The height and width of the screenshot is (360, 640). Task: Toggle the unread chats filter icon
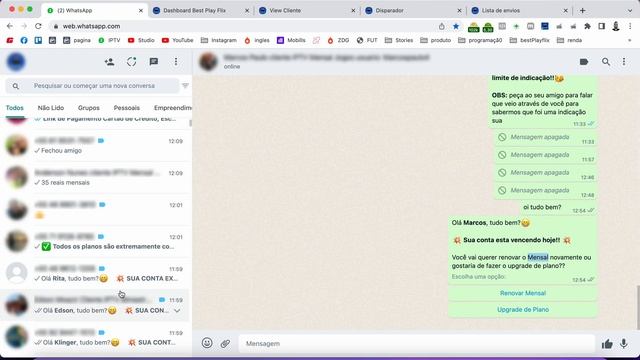(185, 86)
